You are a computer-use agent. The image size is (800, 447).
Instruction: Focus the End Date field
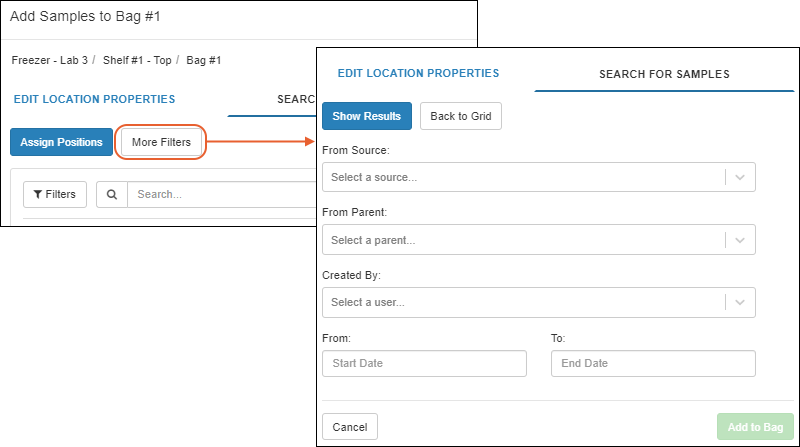(x=653, y=363)
